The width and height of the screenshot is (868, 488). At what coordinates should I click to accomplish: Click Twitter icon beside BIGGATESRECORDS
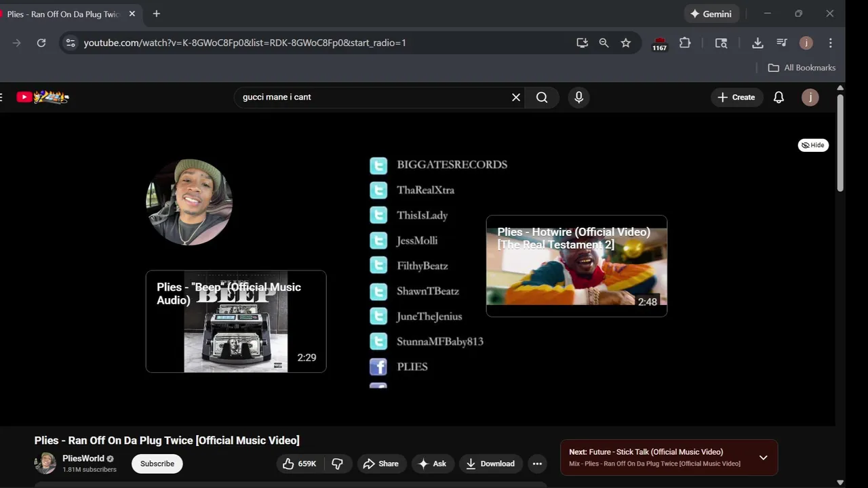[378, 165]
